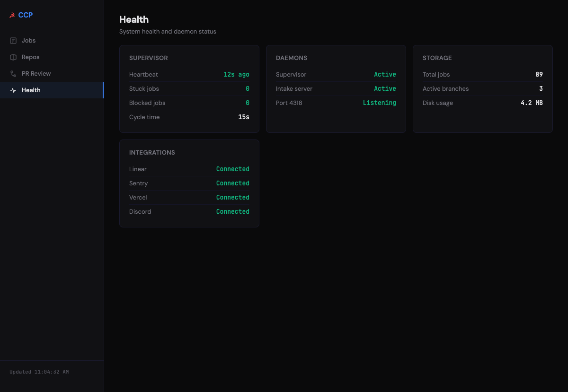Click the 'Port 4318' label
The height and width of the screenshot is (392, 568).
289,103
